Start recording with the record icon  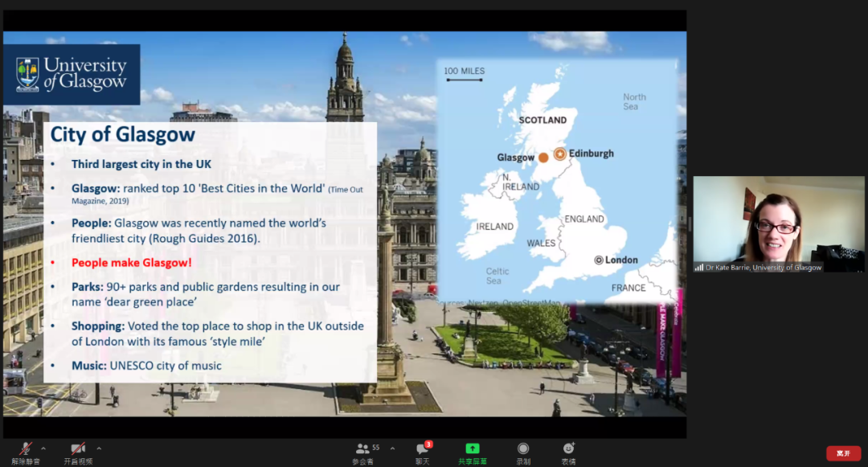point(523,453)
